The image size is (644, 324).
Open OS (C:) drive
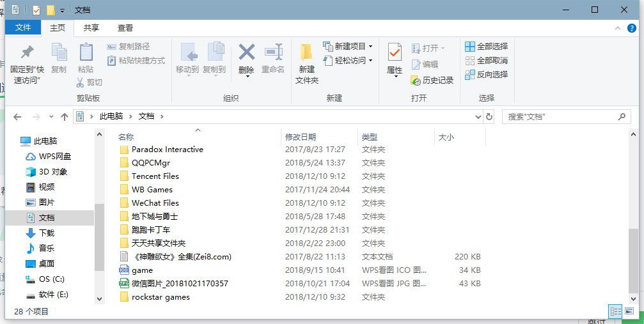click(x=51, y=279)
